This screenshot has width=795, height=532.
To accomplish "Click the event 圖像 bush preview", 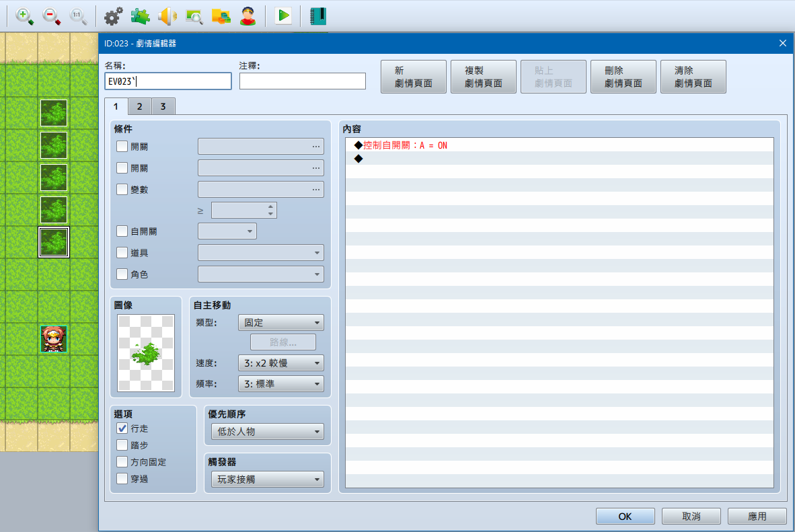I will point(146,353).
